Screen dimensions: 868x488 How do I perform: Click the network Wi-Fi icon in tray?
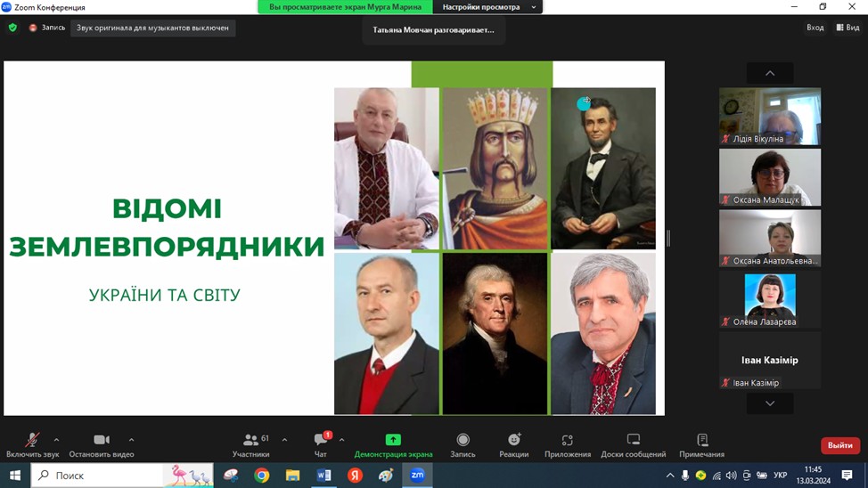717,476
